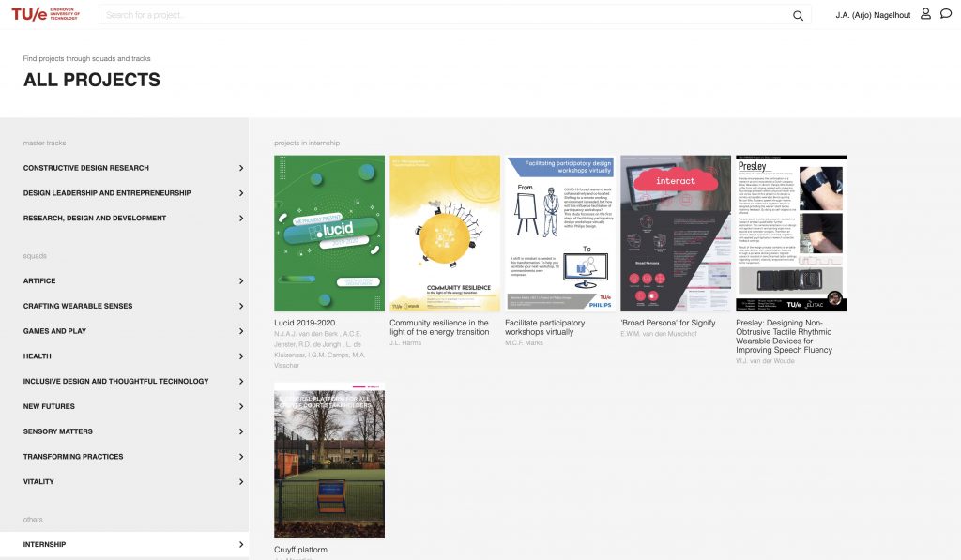Image resolution: width=961 pixels, height=560 pixels.
Task: Click the TU/e university logo
Action: click(45, 14)
